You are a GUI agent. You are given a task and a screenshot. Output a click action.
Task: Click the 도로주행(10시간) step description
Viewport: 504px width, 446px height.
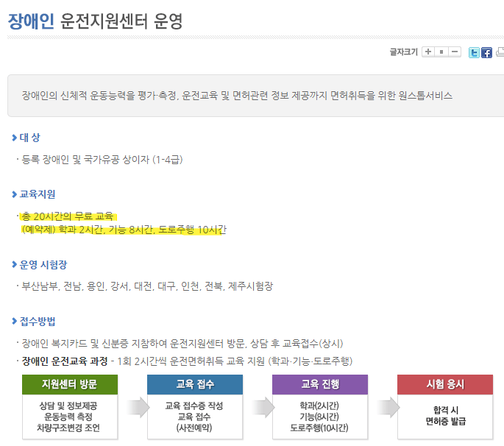pos(319,428)
